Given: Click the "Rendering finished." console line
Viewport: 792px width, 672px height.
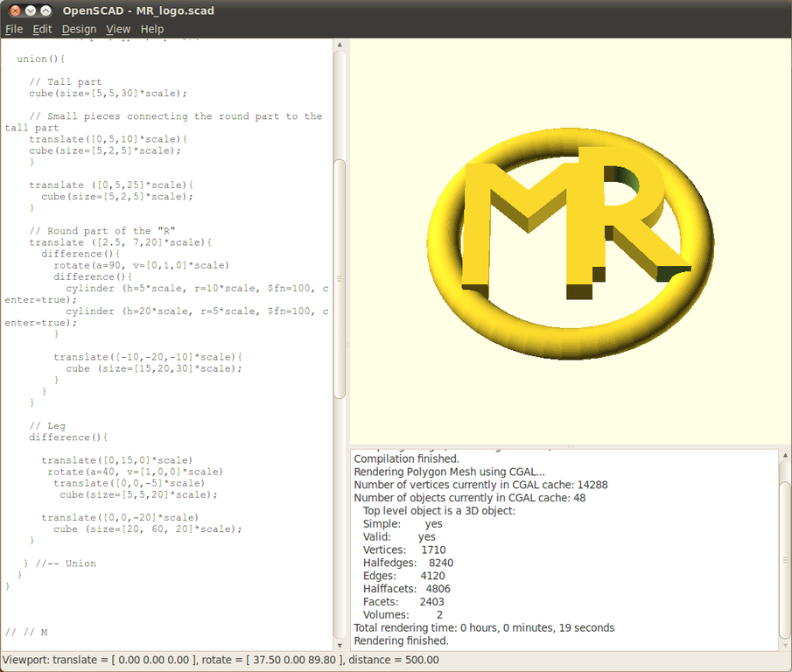Looking at the screenshot, I should (401, 640).
